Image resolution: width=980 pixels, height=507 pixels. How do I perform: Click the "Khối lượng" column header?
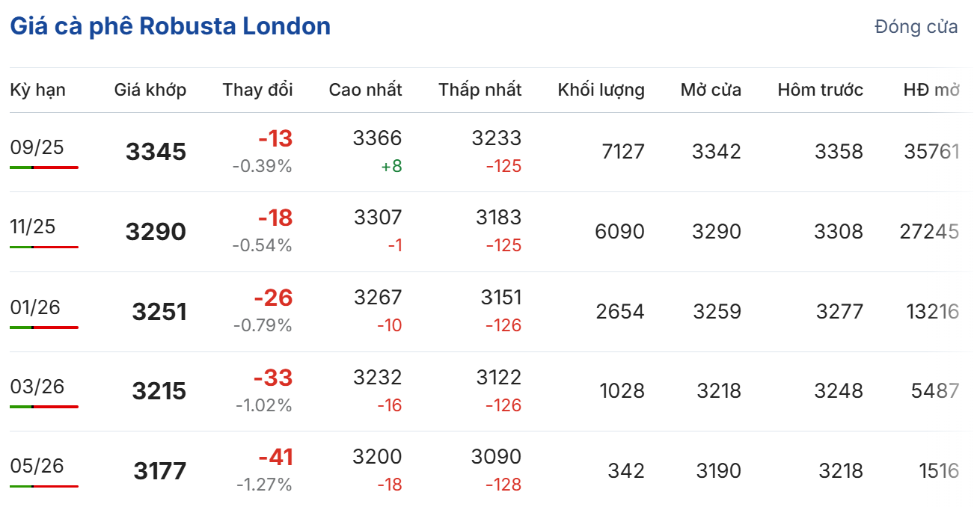click(601, 90)
